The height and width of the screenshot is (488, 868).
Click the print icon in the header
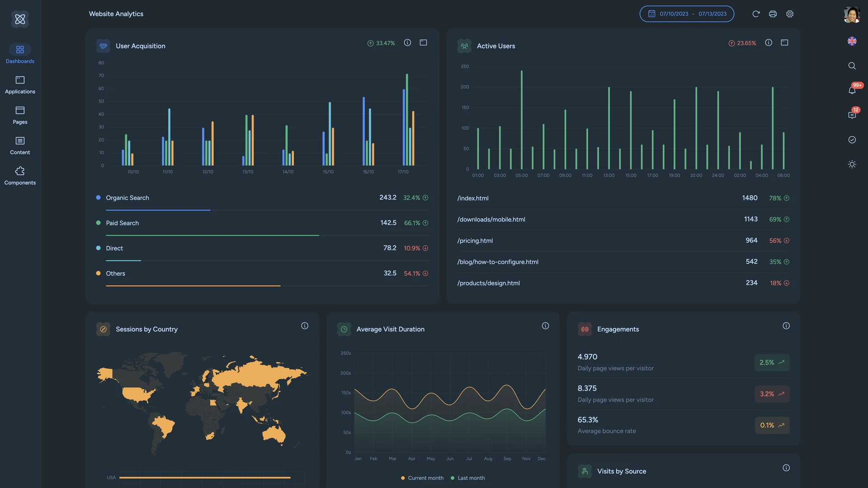pos(773,14)
